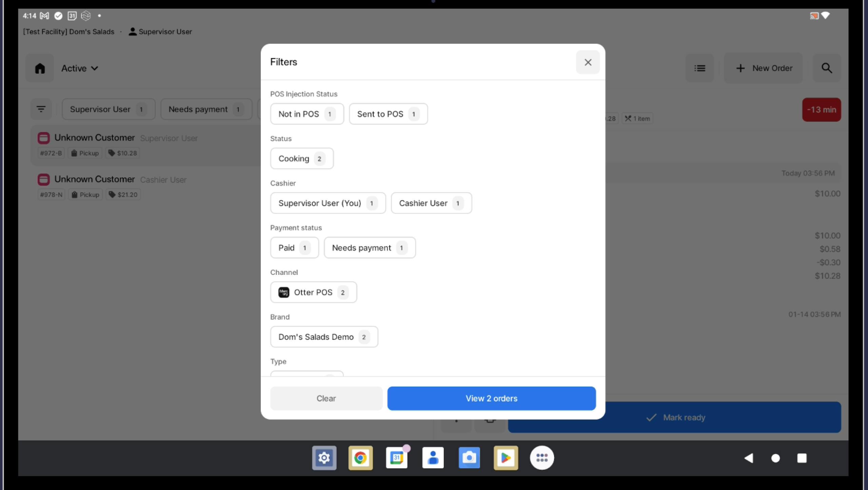Click the filter lines icon
Viewport: 868px width, 490px height.
(x=41, y=109)
